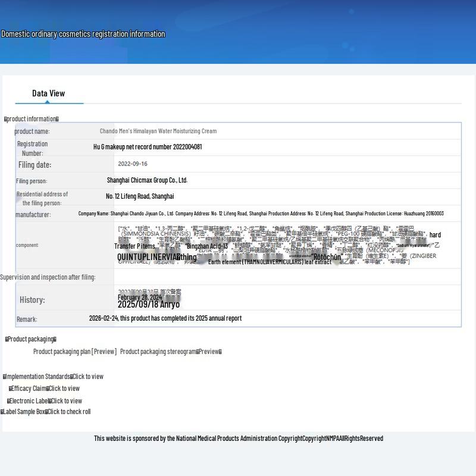
Task: Click the component ingredient list text
Action: tap(278, 245)
